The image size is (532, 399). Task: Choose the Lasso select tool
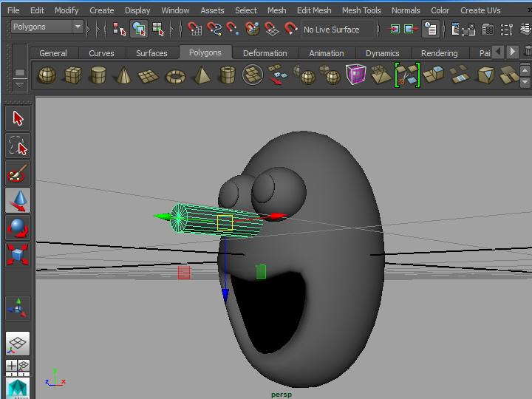pyautogui.click(x=18, y=146)
